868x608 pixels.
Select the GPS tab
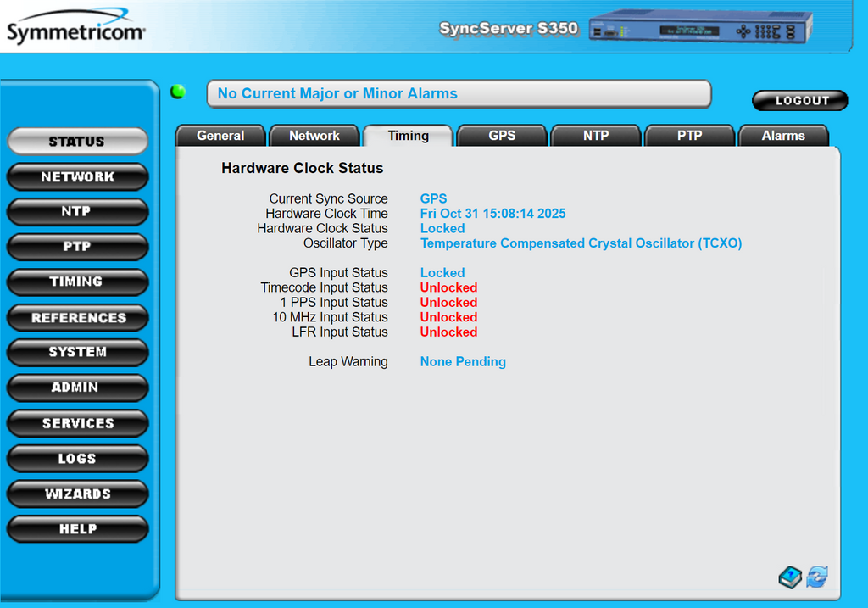[x=502, y=136]
